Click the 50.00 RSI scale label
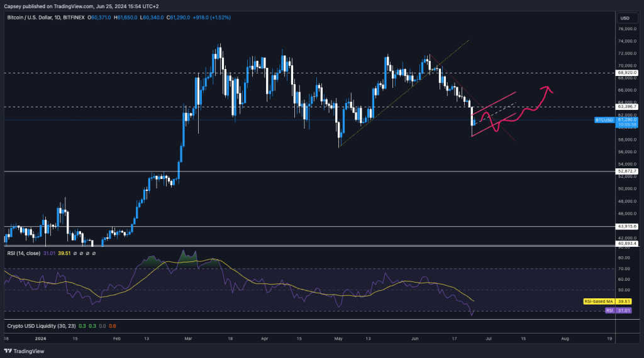This screenshot has width=644, height=358. (x=625, y=290)
